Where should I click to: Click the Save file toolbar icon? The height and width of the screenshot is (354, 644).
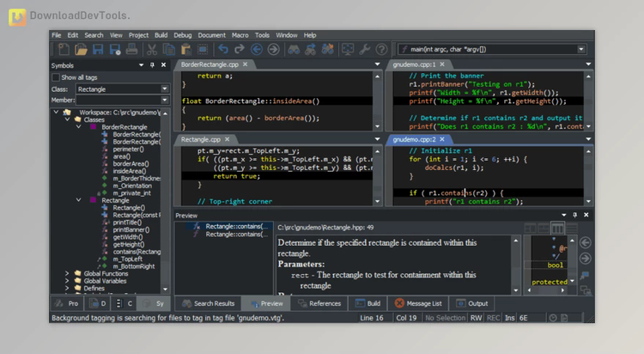pos(100,50)
